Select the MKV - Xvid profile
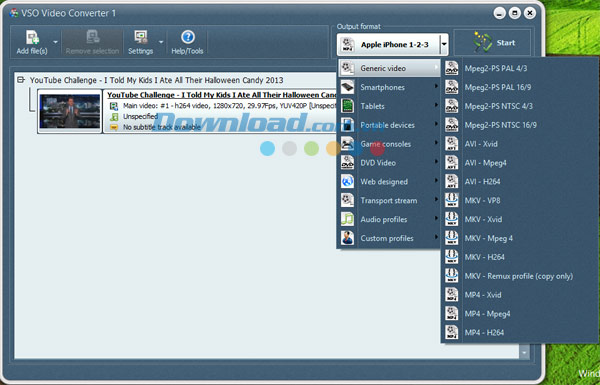 (519, 219)
